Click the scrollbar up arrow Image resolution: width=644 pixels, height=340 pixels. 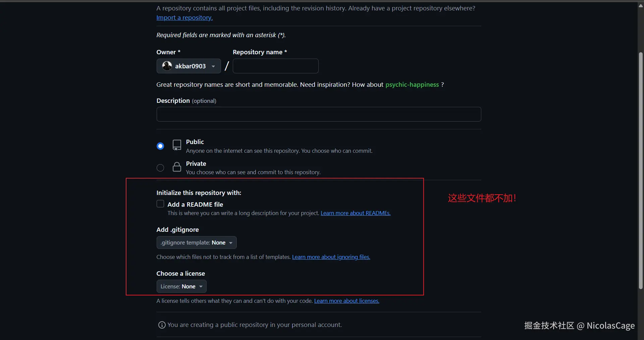coord(641,6)
